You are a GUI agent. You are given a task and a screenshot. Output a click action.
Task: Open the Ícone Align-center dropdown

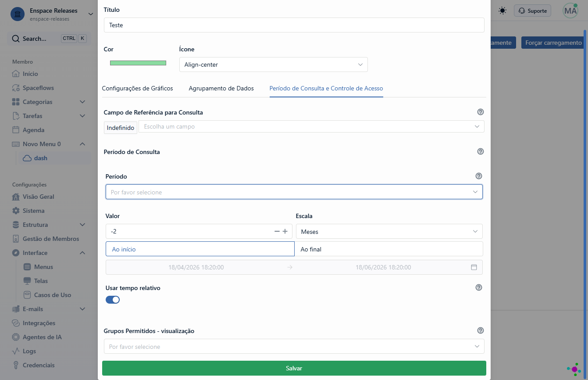pyautogui.click(x=274, y=65)
